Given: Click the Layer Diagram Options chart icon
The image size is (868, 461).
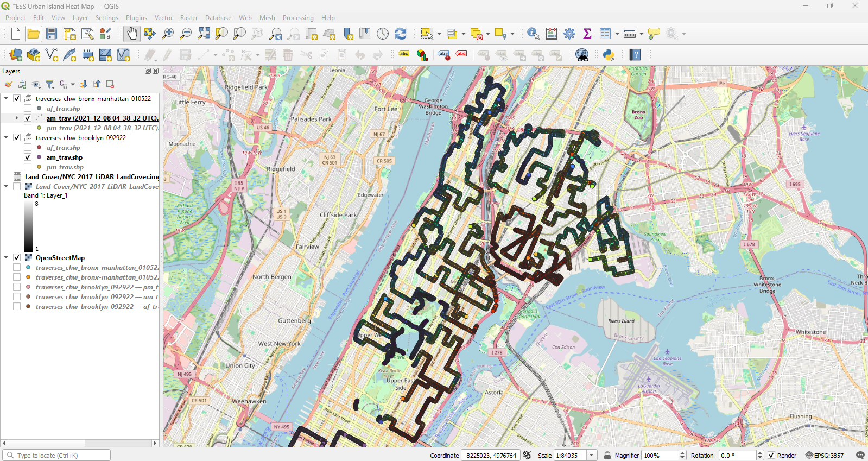Looking at the screenshot, I should coord(422,55).
